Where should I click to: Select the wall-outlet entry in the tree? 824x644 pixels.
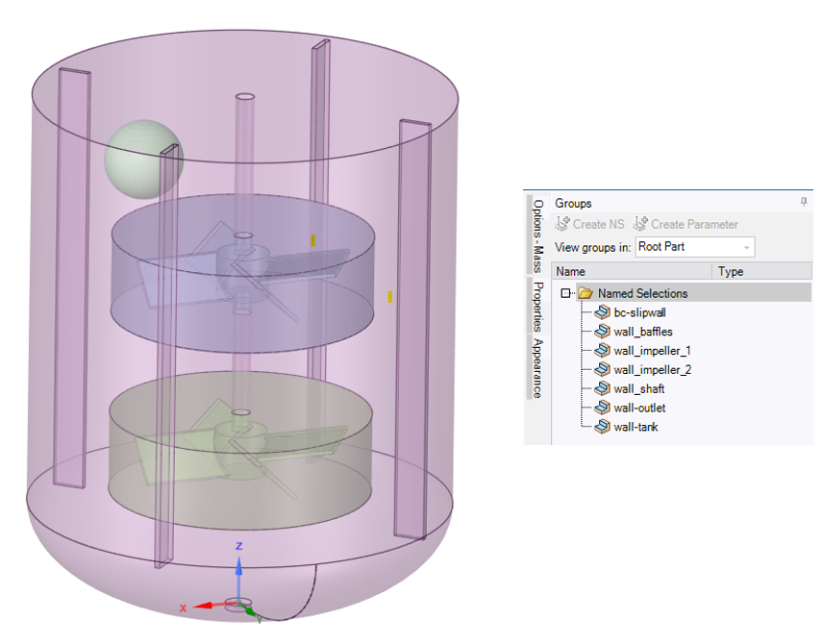coord(639,409)
